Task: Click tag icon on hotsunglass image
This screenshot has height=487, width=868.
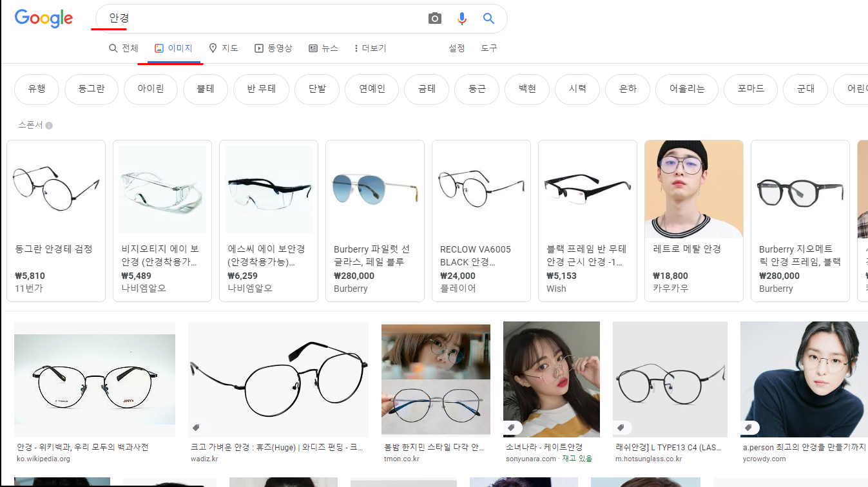Action: pos(621,428)
